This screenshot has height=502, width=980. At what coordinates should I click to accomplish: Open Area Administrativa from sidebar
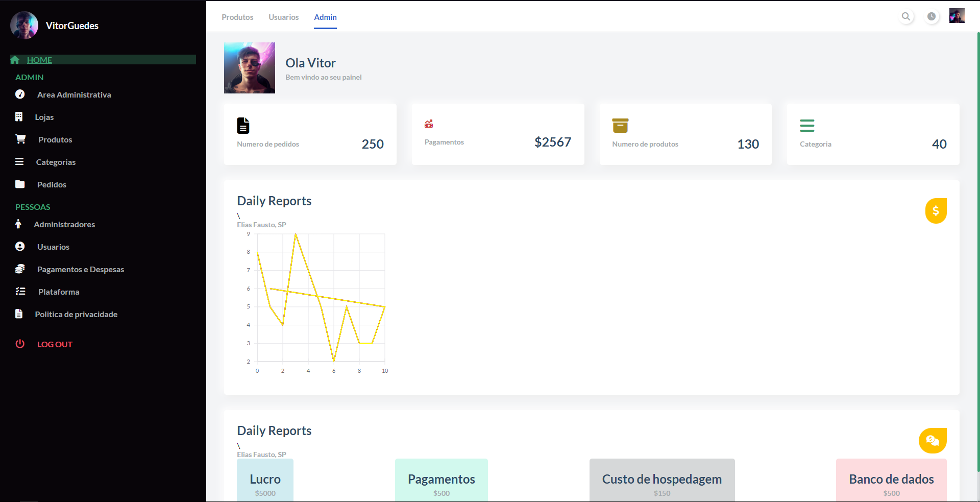73,94
